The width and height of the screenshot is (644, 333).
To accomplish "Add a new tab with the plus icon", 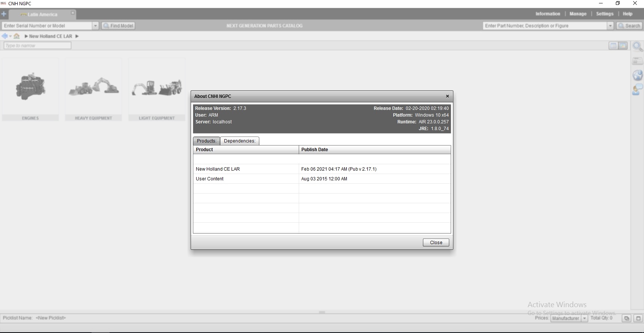I will (x=4, y=14).
